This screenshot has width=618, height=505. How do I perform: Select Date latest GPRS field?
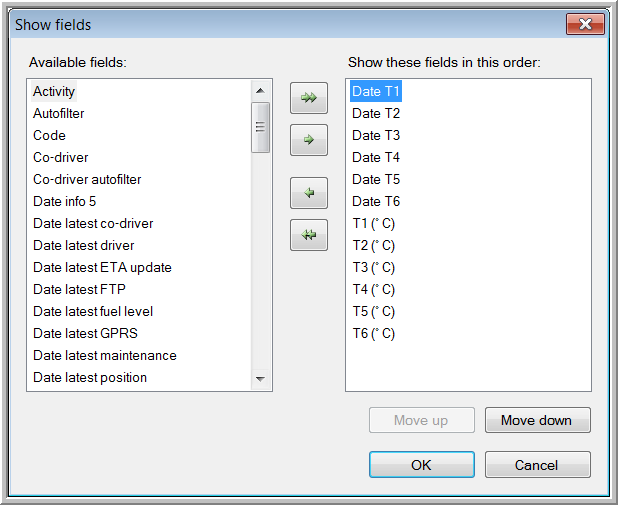pos(86,334)
